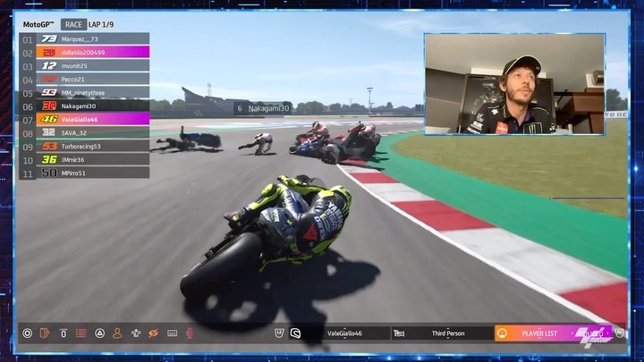The height and width of the screenshot is (362, 644).
Task: Click the camera icon beside Third Person
Action: pyautogui.click(x=399, y=333)
